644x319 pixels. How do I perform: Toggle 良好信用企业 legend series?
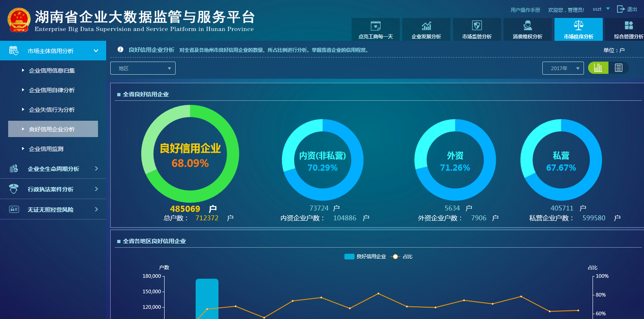point(349,257)
